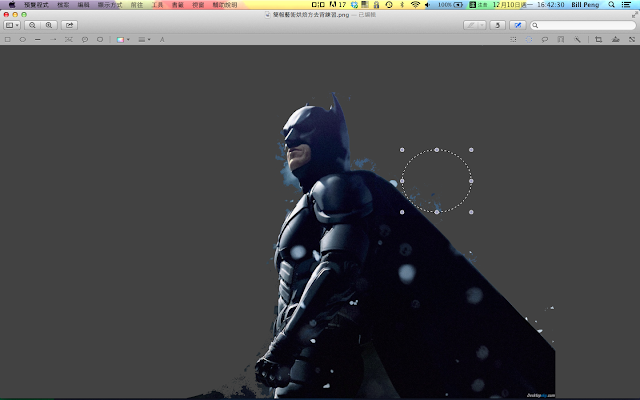Open Spotlight search in menu bar
Viewport: 640px width, 400px height.
(x=611, y=4)
